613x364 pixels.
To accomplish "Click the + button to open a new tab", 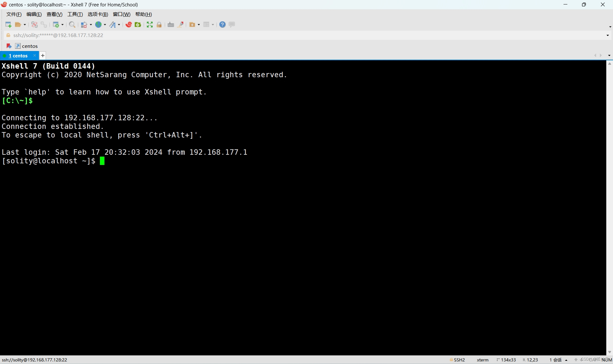I will point(42,56).
